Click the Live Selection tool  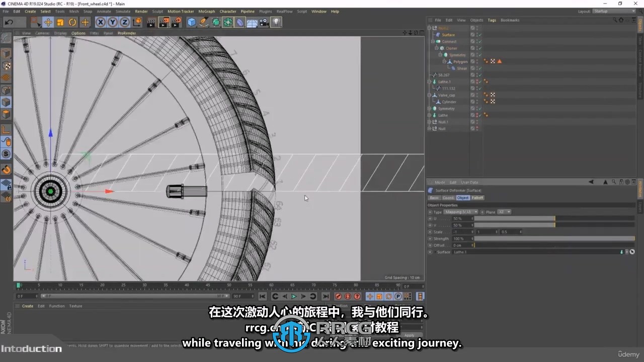click(x=35, y=22)
